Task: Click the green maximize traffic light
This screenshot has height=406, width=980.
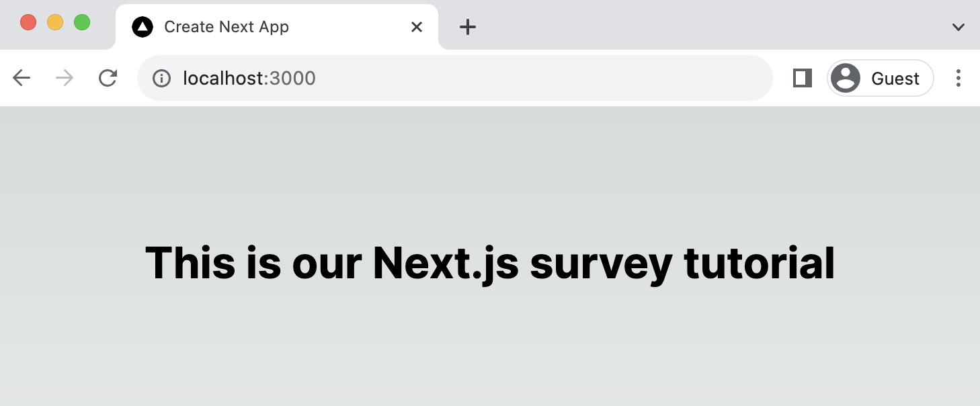Action: (81, 22)
